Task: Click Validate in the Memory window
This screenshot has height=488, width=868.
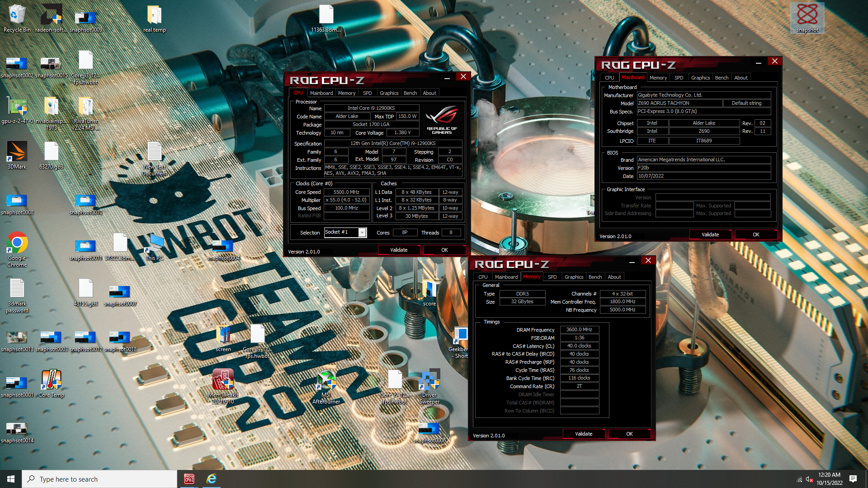Action: point(584,434)
